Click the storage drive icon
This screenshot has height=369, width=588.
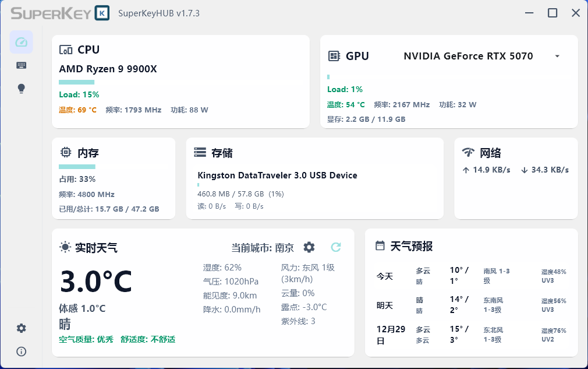(x=200, y=153)
